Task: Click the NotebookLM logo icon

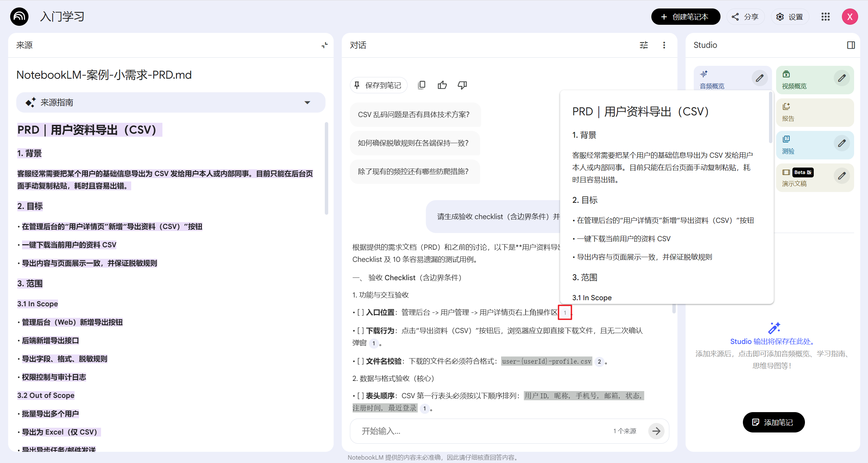Action: [x=19, y=17]
